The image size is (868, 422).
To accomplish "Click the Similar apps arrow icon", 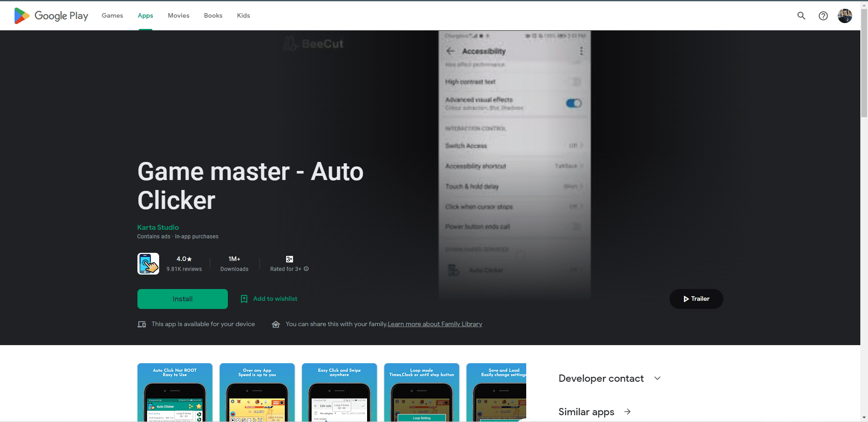I will point(627,412).
